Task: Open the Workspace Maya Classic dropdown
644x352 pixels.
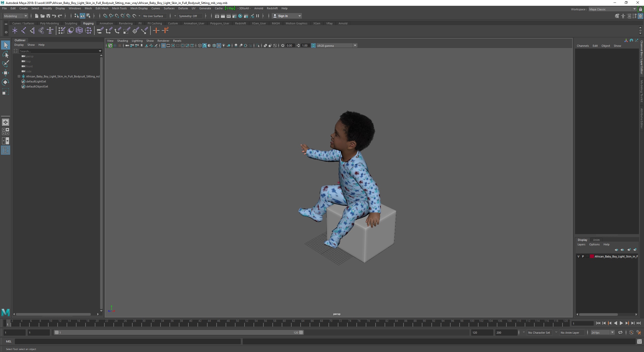Action: 612,9
